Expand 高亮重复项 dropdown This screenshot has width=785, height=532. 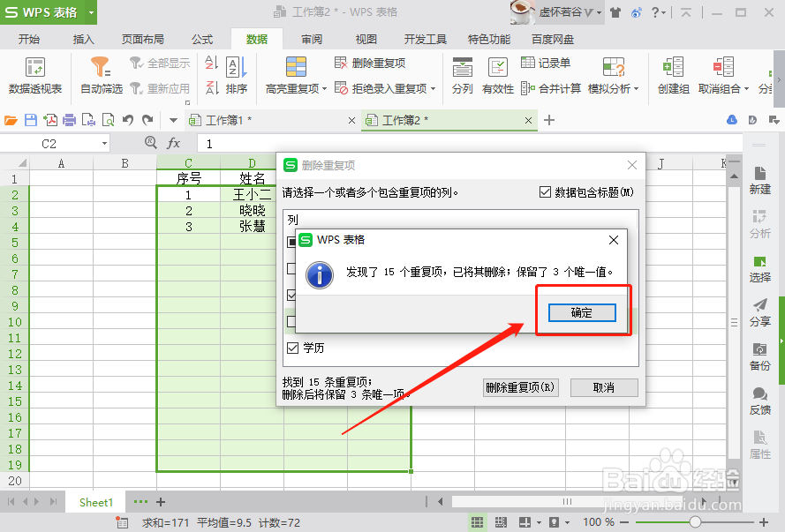(324, 89)
